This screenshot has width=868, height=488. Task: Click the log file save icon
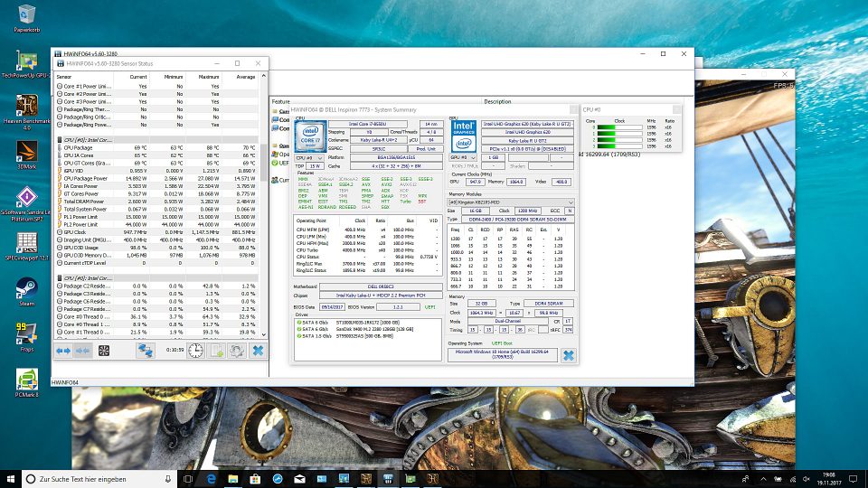click(217, 351)
